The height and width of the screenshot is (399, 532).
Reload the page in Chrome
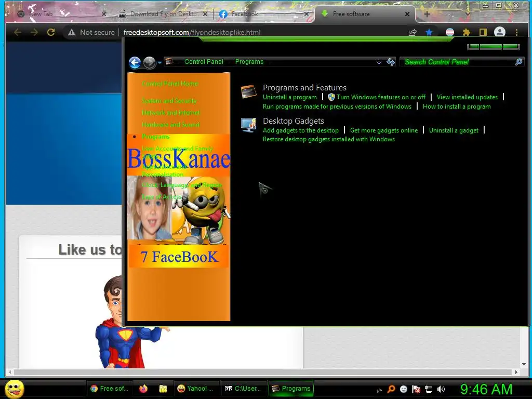click(51, 32)
